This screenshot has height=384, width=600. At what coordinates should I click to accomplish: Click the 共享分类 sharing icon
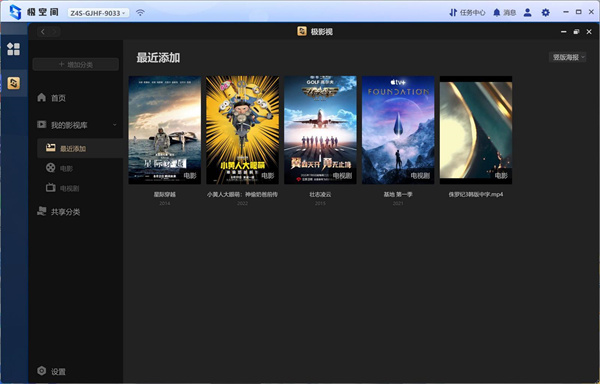pos(41,211)
